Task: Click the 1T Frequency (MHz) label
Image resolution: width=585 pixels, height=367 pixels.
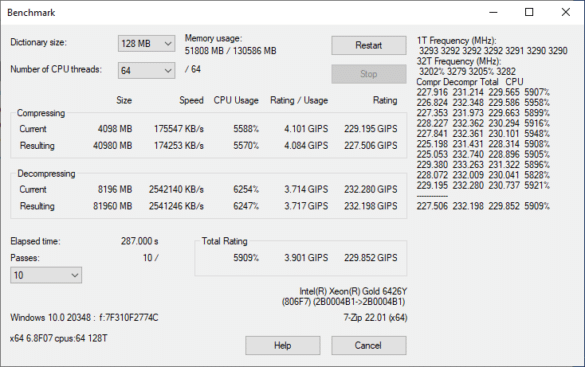Action: pyautogui.click(x=456, y=41)
